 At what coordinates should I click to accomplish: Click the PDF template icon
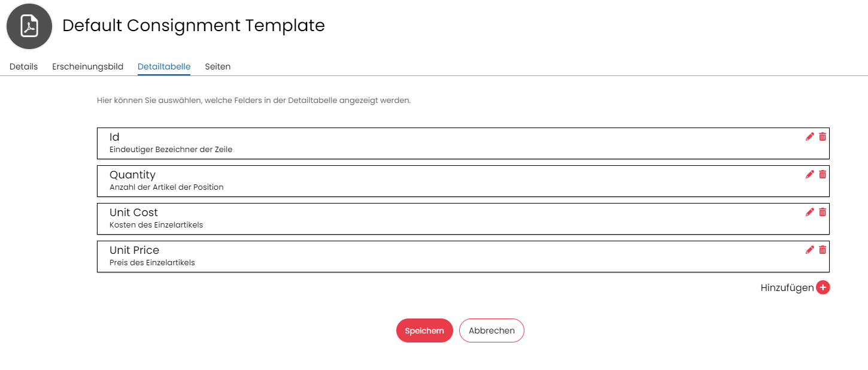click(29, 26)
